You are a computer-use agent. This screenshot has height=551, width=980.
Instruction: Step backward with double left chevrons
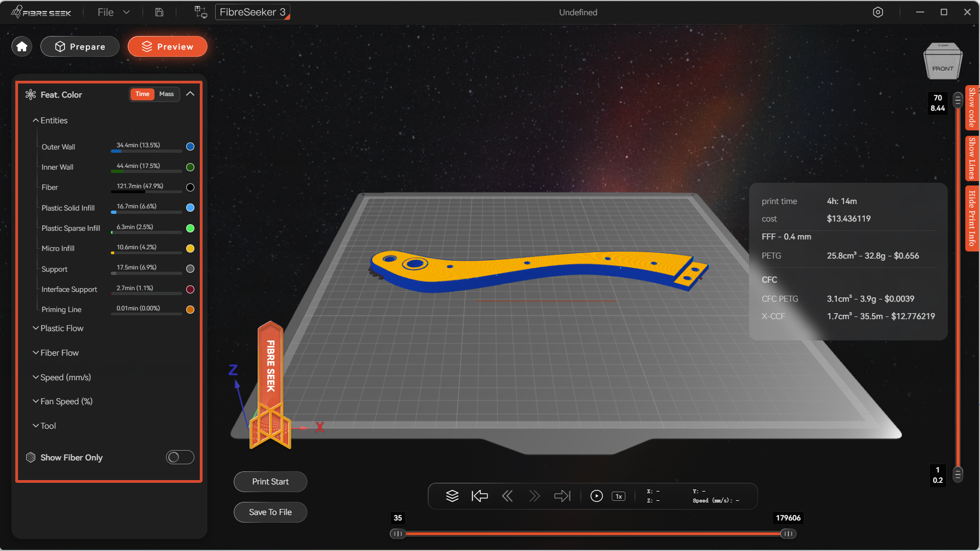tap(507, 496)
